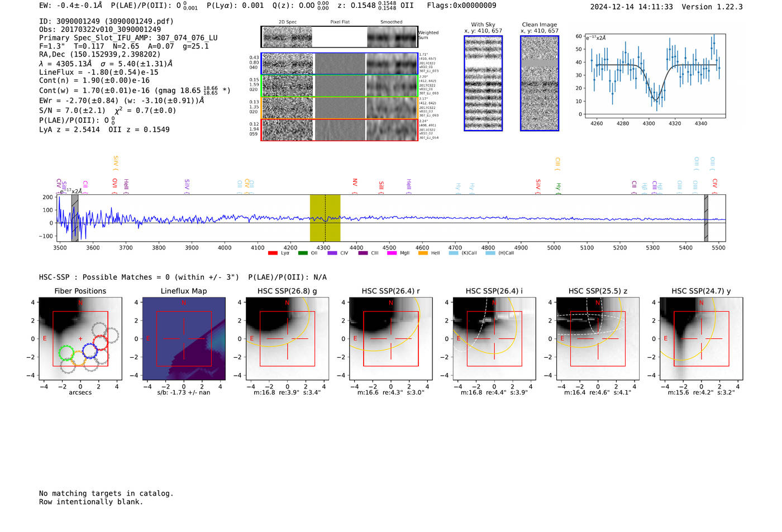Click the CIII dark purple legend swatch
This screenshot has height=532, width=782.
click(363, 253)
